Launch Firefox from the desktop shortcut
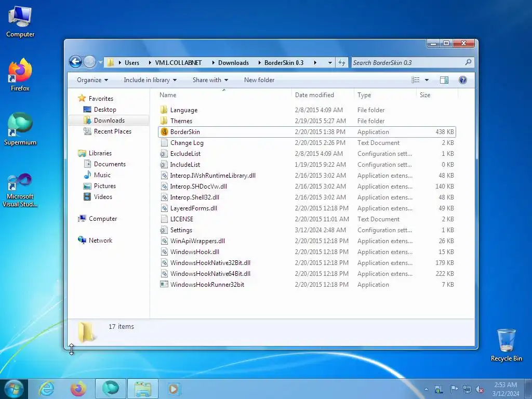This screenshot has height=399, width=532. point(20,75)
